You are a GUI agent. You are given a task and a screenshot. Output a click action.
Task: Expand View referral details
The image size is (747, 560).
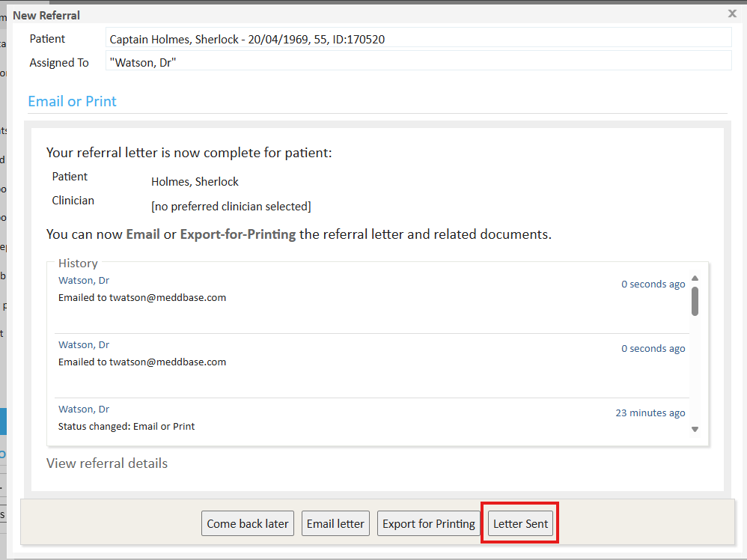click(x=107, y=463)
